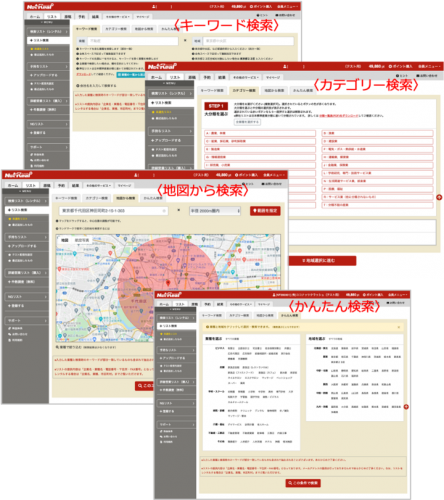Click user account icon in map window header

tap(135, 175)
